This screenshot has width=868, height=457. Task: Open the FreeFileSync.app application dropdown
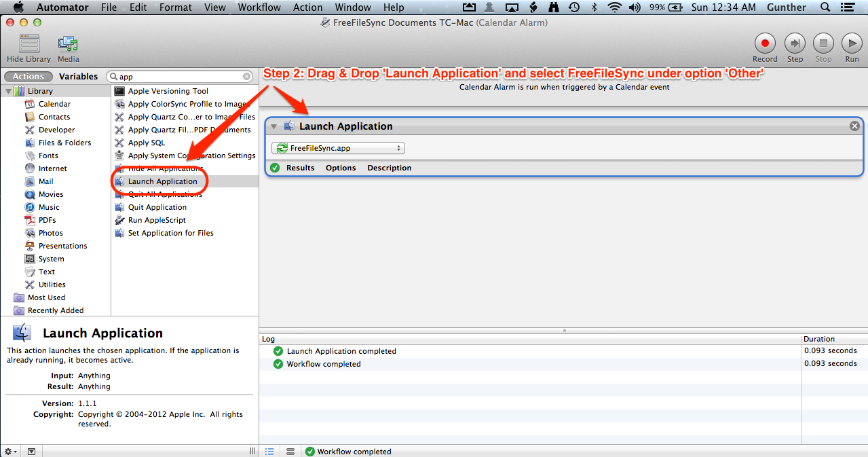tap(338, 148)
